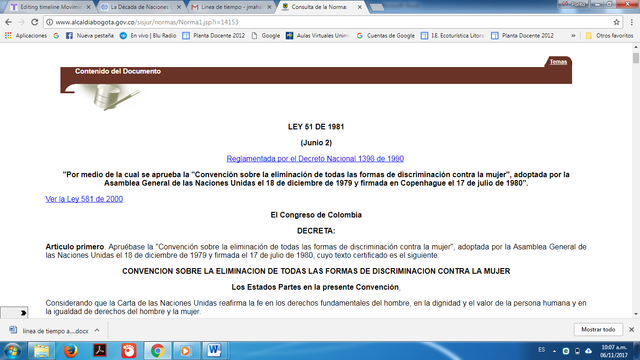Open Facebook Nueva pestaña bookmark

[x=90, y=36]
